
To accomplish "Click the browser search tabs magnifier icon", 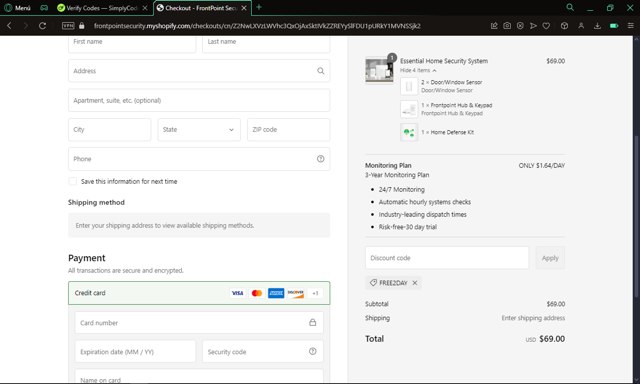I will pyautogui.click(x=570, y=7).
